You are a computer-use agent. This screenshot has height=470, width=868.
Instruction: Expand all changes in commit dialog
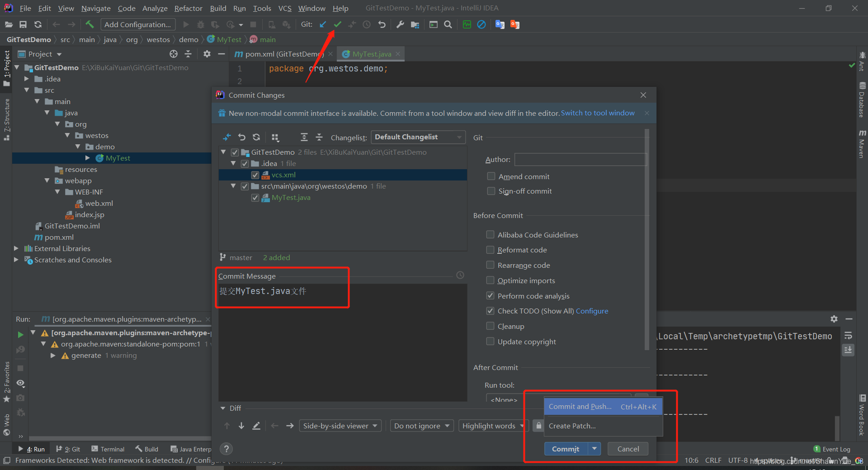304,137
